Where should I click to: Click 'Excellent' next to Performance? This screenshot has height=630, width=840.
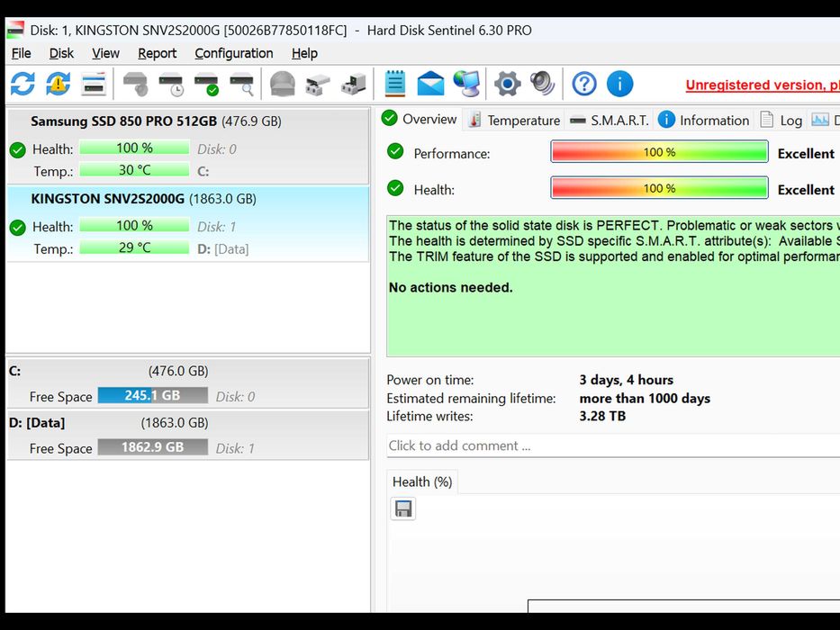(x=806, y=154)
